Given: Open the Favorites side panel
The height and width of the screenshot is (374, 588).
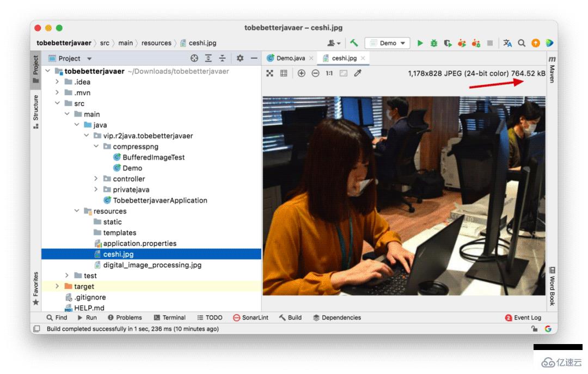Looking at the screenshot, I should (35, 288).
